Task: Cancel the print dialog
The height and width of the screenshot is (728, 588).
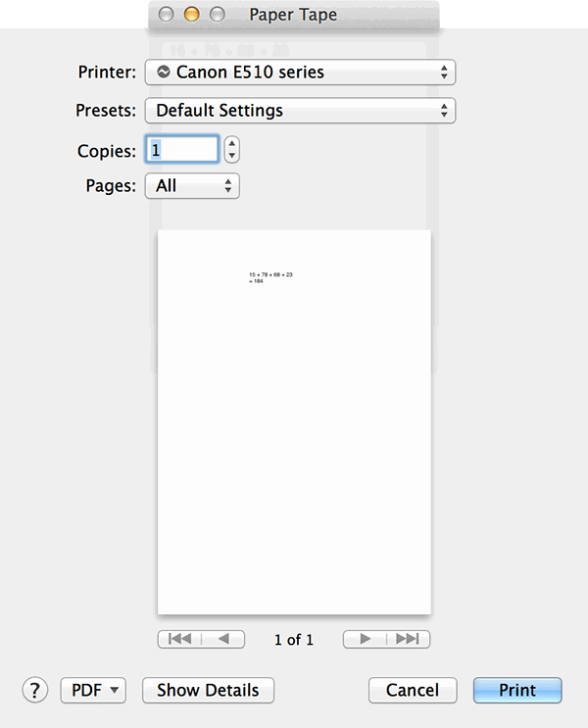Action: coord(413,690)
